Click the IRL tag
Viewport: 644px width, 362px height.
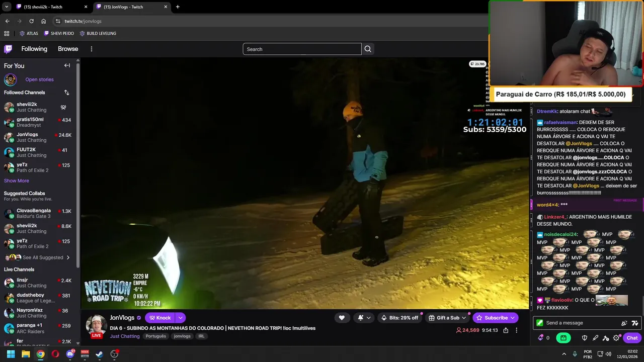[x=201, y=336]
